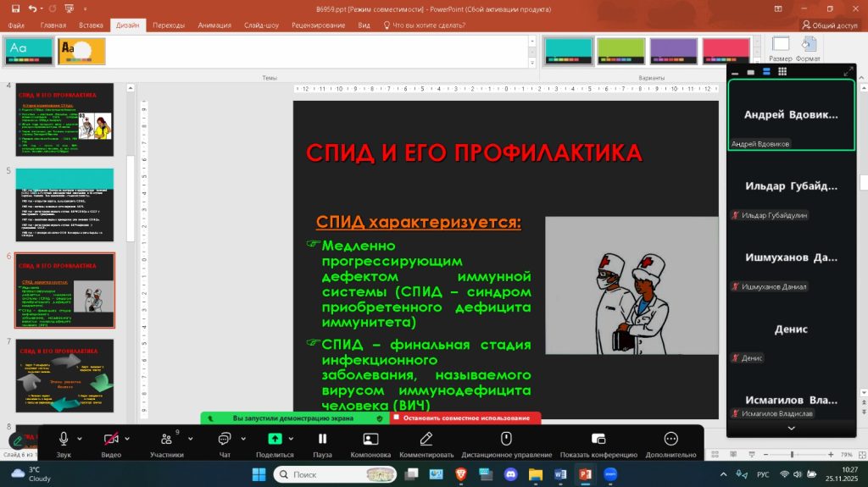Toggle Показать конференцию view
This screenshot has height=487, width=868.
pyautogui.click(x=598, y=439)
